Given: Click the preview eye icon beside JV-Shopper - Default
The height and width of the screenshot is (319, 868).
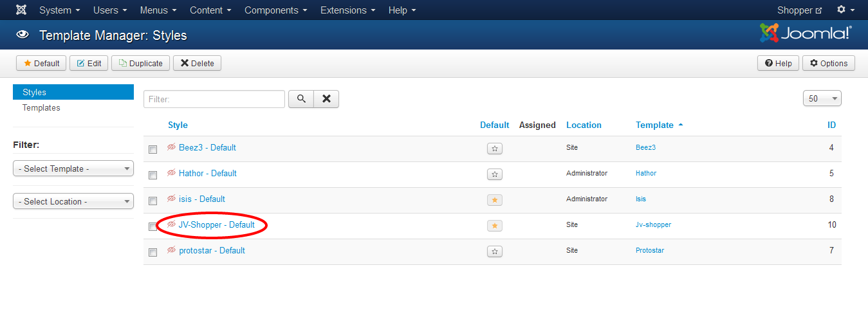Looking at the screenshot, I should [171, 224].
